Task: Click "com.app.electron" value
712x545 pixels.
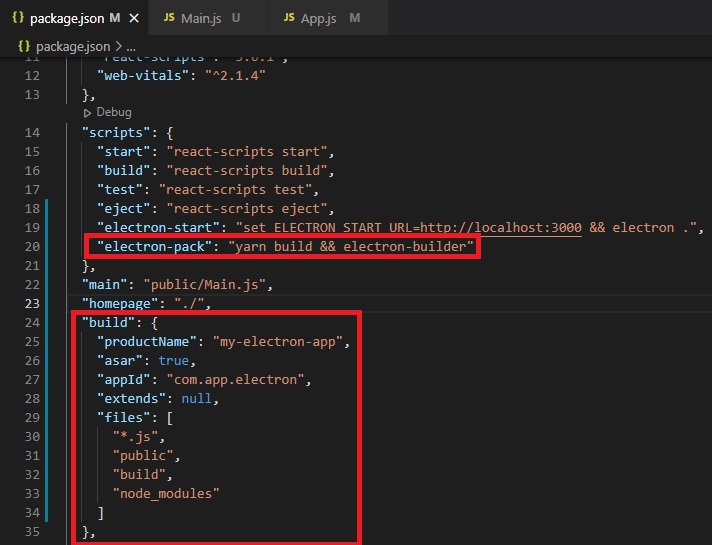Action: [x=235, y=380]
